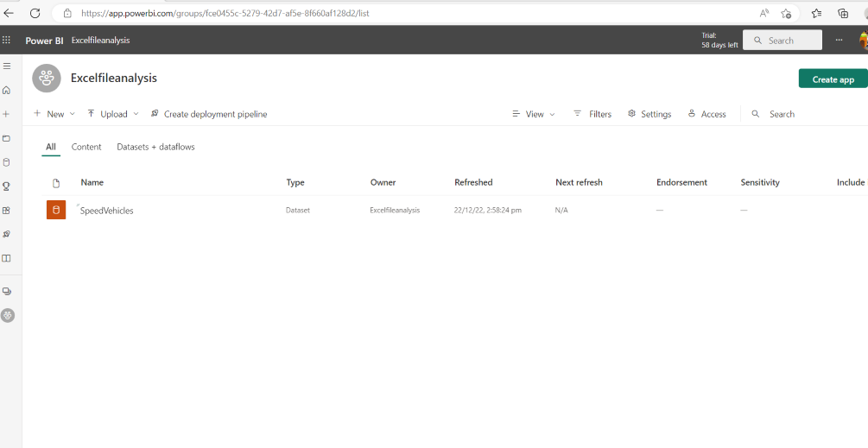868x448 pixels.
Task: Click the file-type column header icon
Action: pos(56,183)
